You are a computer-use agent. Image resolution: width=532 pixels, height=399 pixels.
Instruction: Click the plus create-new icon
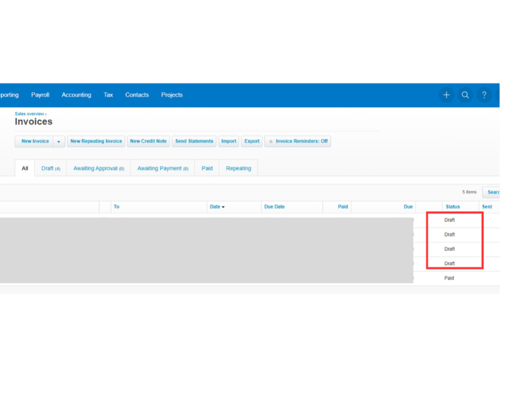[446, 95]
